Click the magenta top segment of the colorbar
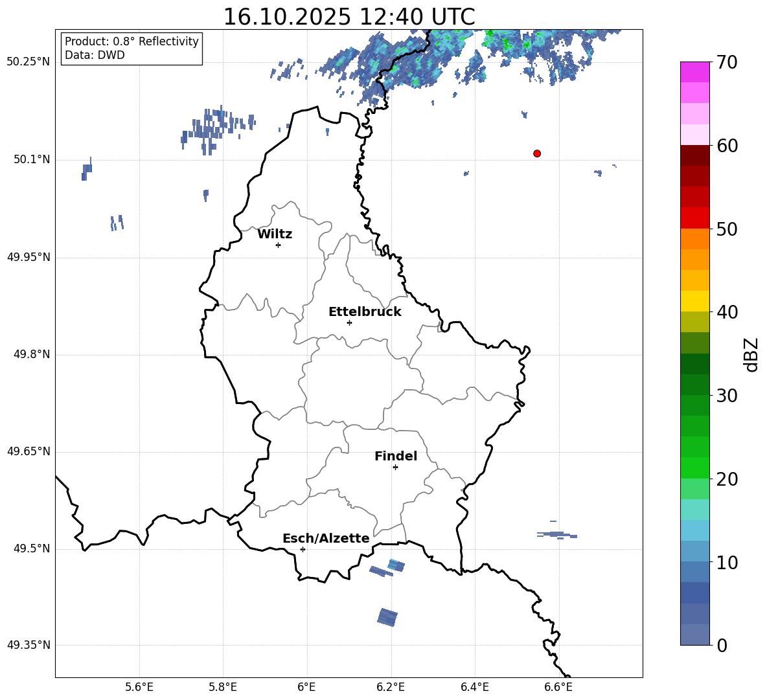 point(695,72)
